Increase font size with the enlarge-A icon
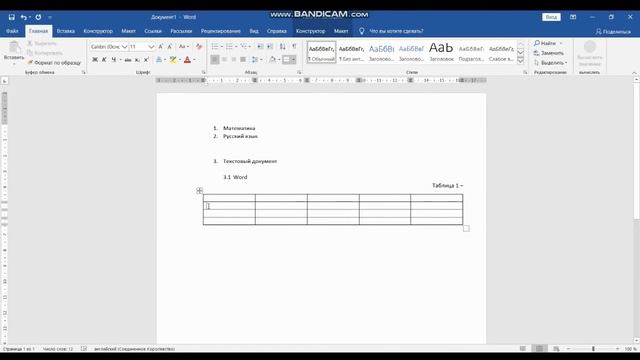Viewport: 640px width, 360px height. click(x=161, y=47)
